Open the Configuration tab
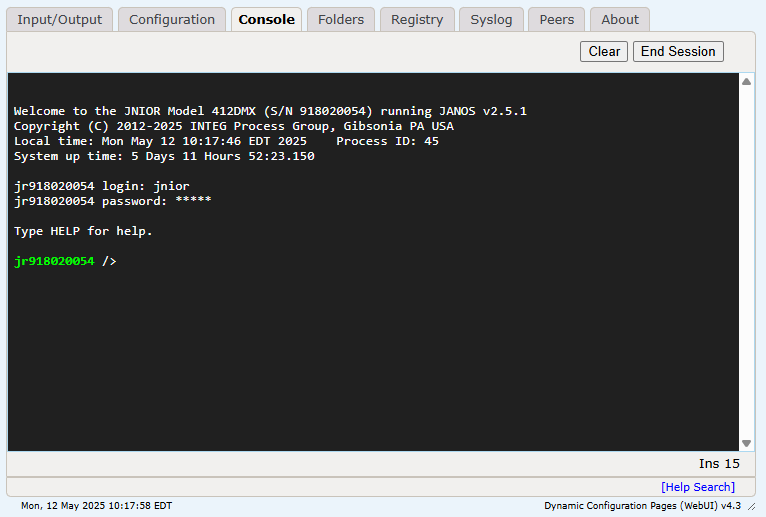Image resolution: width=766 pixels, height=517 pixels. [172, 19]
